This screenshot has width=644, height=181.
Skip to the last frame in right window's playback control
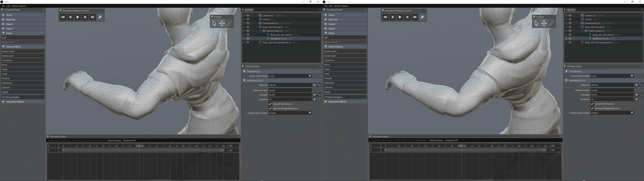(415, 17)
